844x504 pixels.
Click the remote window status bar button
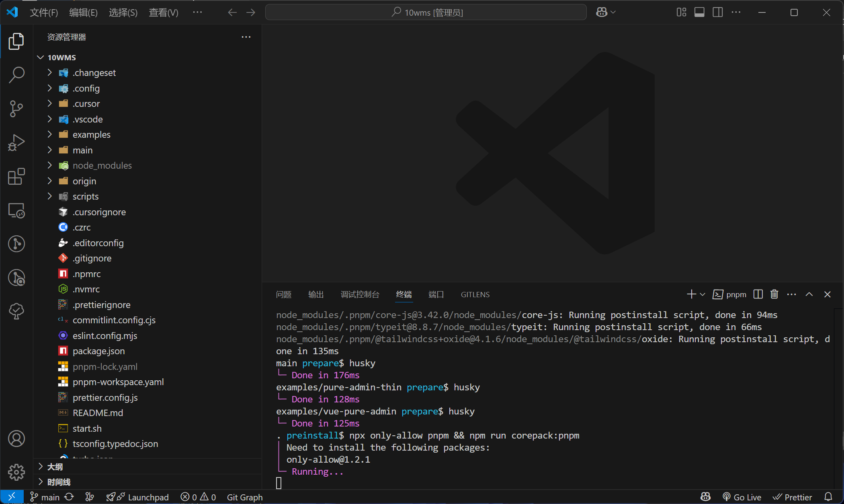pos(12,497)
